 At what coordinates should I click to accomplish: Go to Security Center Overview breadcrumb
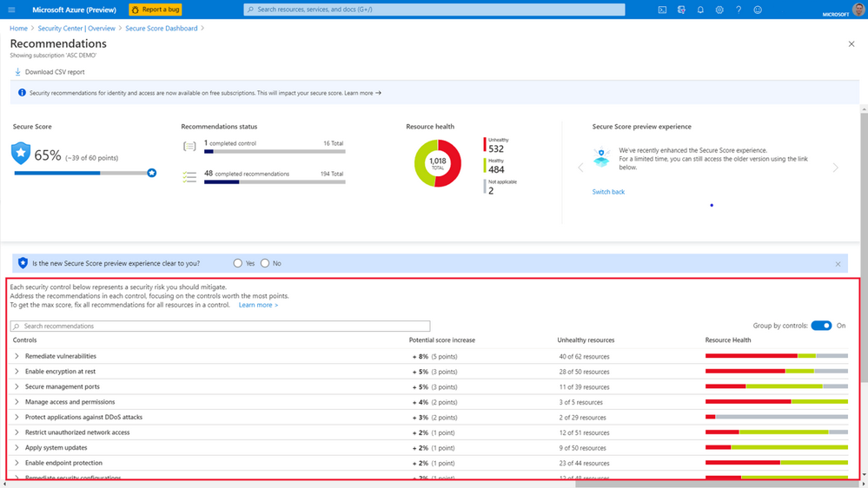pos(76,28)
